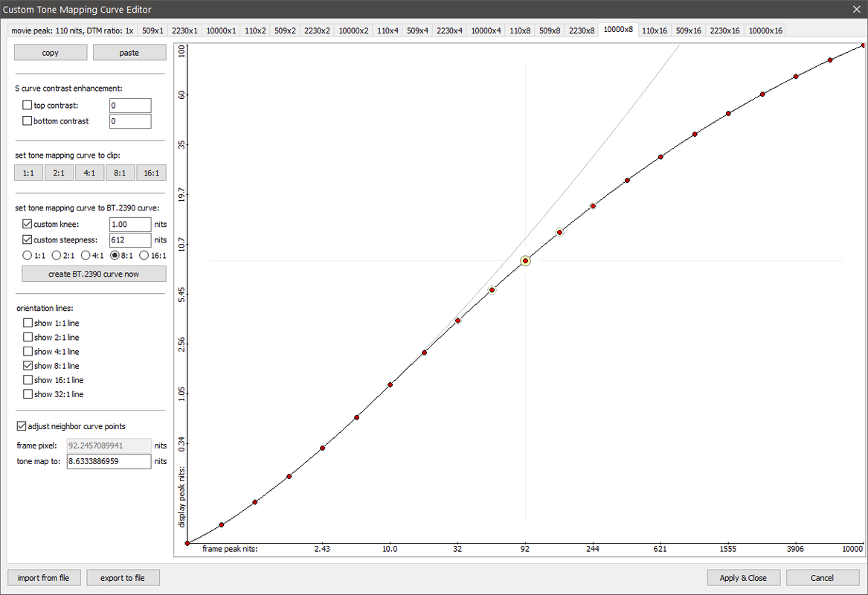The width and height of the screenshot is (868, 595).
Task: Select the 8:1 BT.2390 radio option
Action: [115, 256]
